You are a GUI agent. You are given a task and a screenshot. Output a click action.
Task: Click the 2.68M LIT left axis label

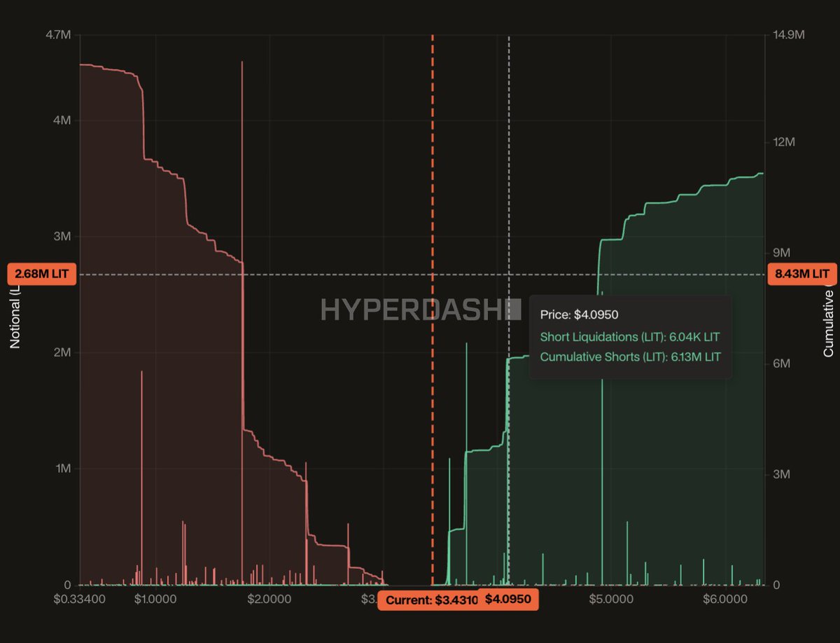click(42, 274)
